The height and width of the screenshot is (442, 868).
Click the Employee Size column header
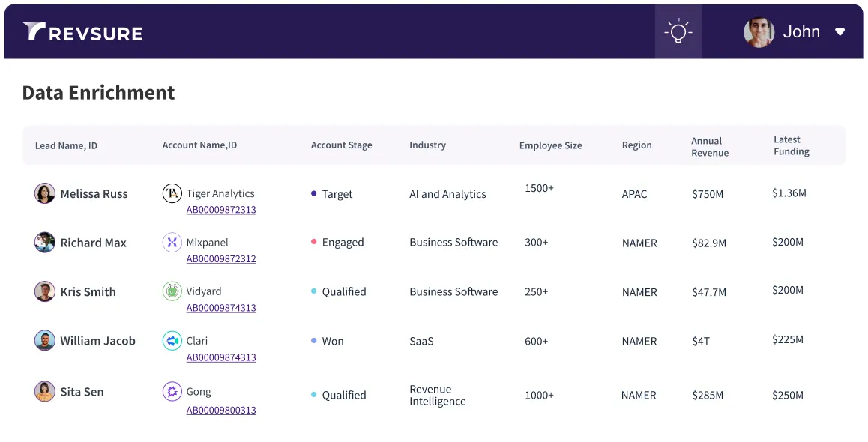(550, 145)
